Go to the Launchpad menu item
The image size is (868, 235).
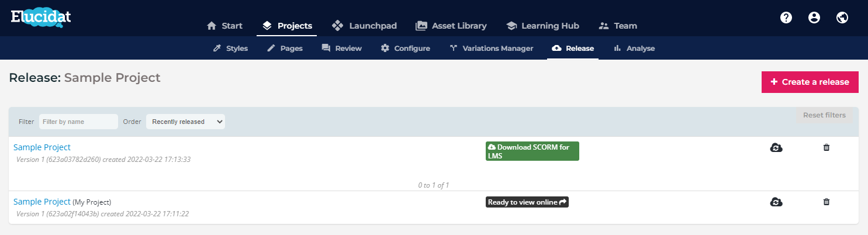(x=364, y=26)
